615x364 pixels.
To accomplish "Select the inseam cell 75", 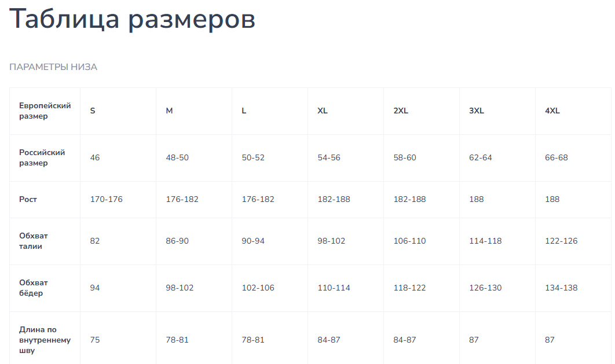I will click(x=95, y=340).
